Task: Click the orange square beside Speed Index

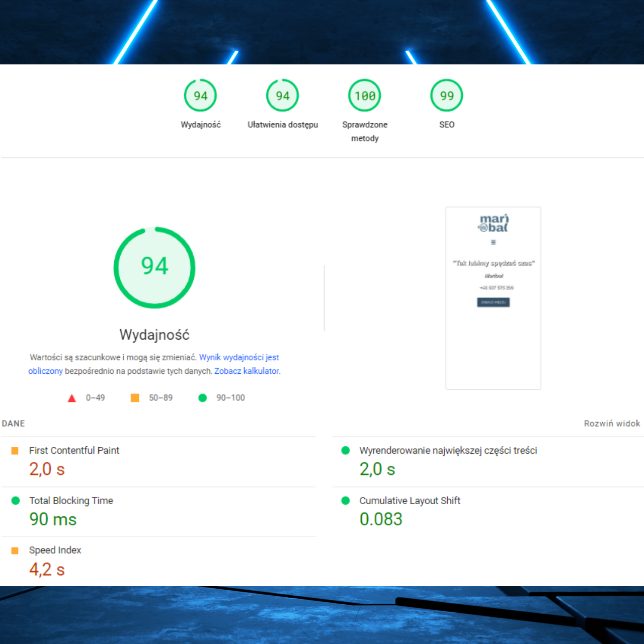Action: (x=15, y=550)
